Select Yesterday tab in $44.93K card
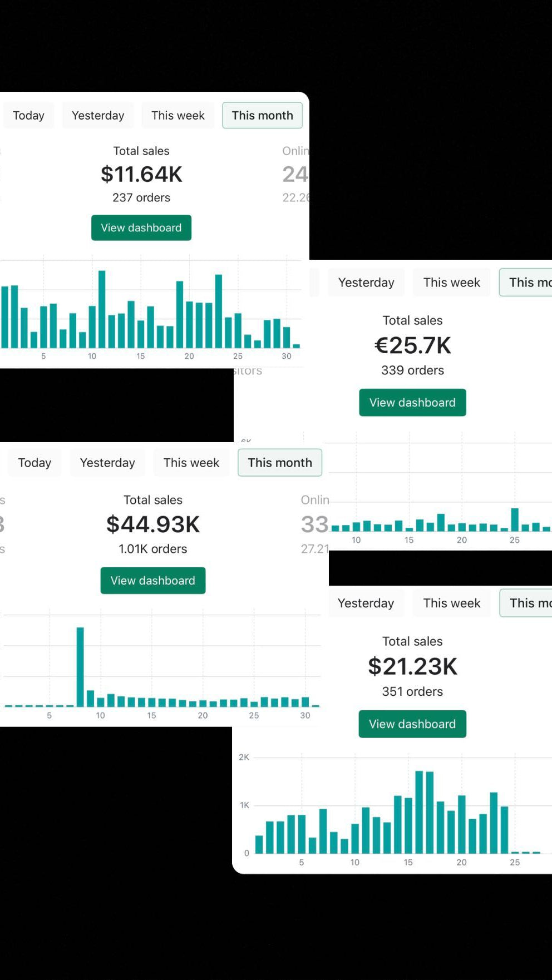Viewport: 552px width, 980px height. coord(107,463)
